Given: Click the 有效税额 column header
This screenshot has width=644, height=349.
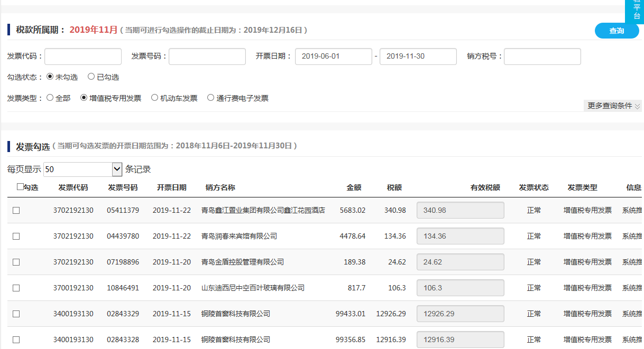Looking at the screenshot, I should pyautogui.click(x=485, y=187).
